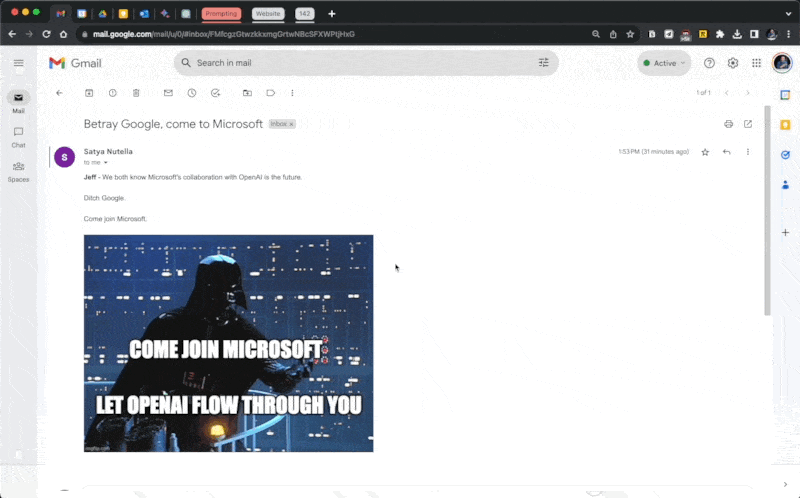Viewport: 800px width, 498px height.
Task: Star the message from Satya Nutella
Action: click(x=705, y=152)
